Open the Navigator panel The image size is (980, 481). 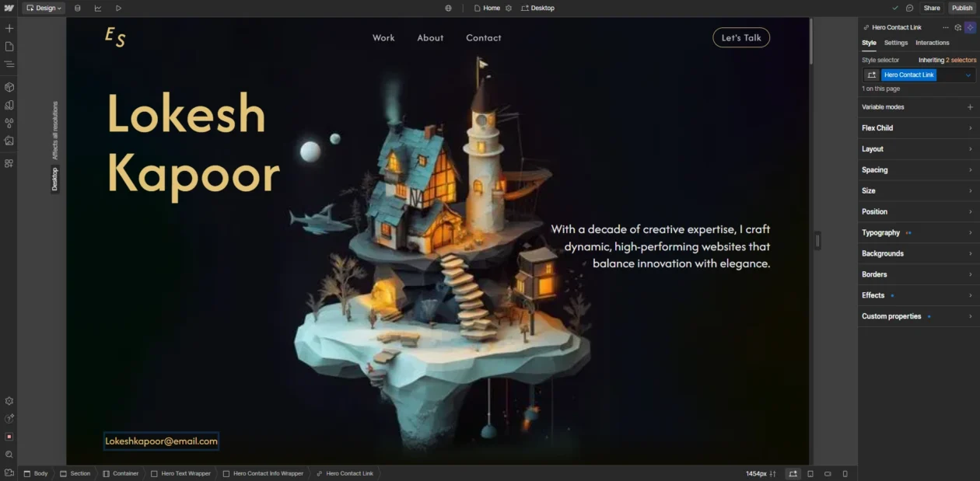click(x=9, y=64)
